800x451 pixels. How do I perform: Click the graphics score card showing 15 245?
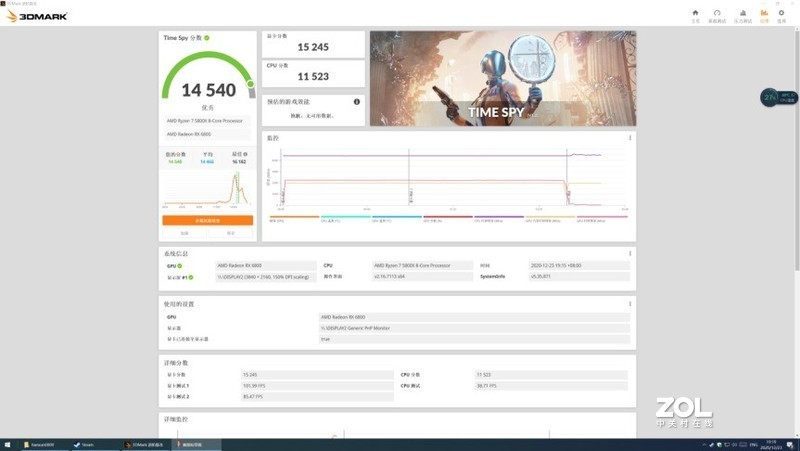coord(313,44)
